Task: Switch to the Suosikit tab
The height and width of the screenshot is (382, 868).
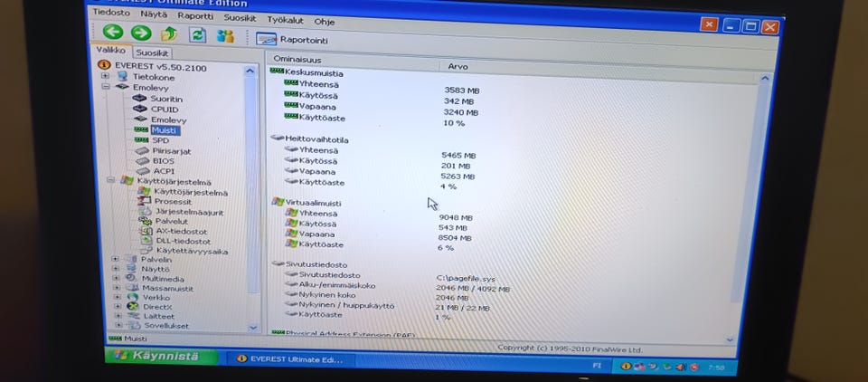Action: click(x=152, y=53)
